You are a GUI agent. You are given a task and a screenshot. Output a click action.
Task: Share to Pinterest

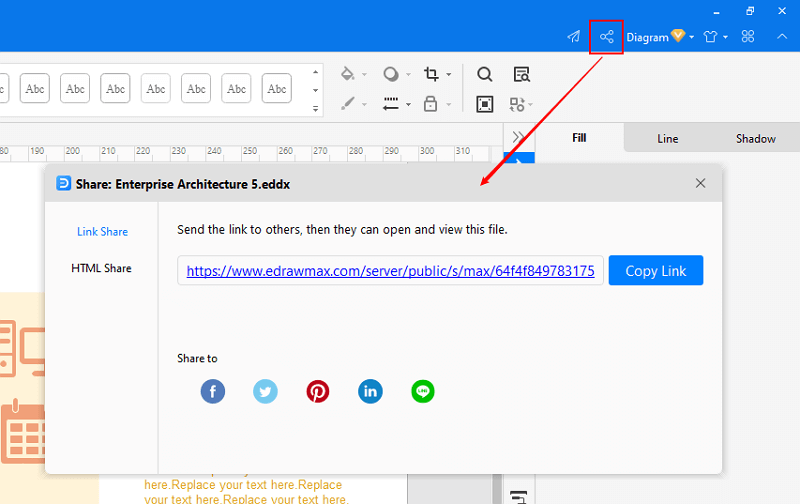[318, 392]
